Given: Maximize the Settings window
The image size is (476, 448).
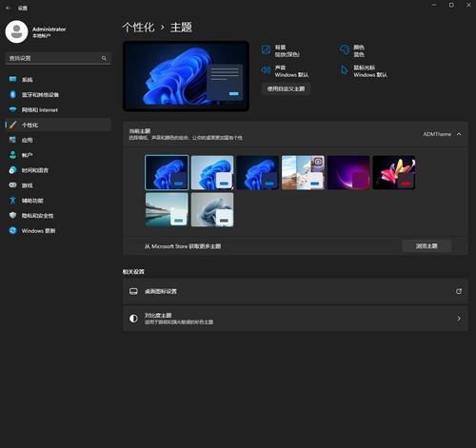Looking at the screenshot, I should [451, 5].
